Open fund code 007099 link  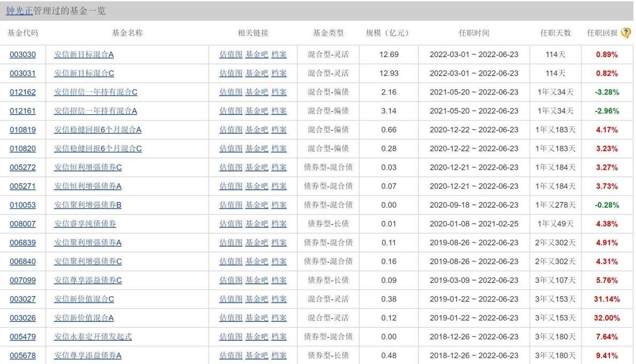pos(22,280)
